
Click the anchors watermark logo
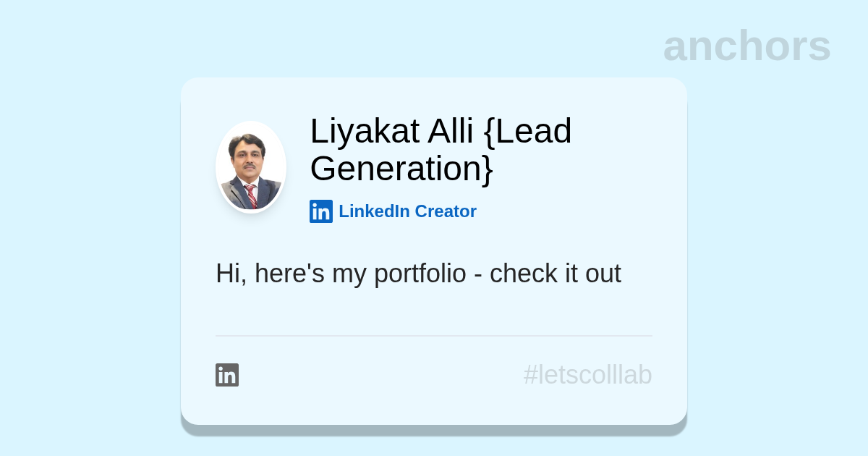[x=746, y=46]
